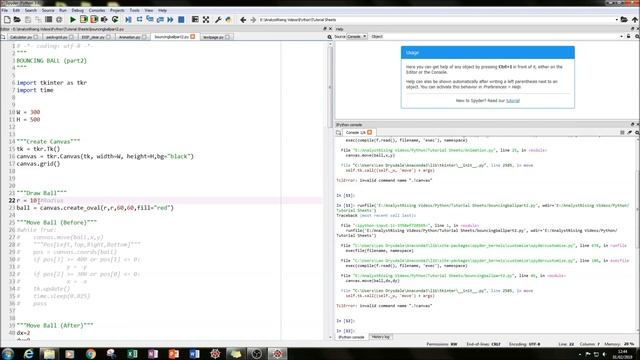
Task: Click the editor vertical scrollbar
Action: [330, 86]
